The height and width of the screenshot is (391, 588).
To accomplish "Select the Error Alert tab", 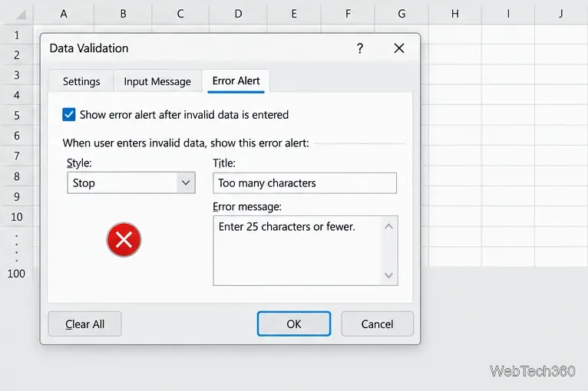I will pos(236,81).
